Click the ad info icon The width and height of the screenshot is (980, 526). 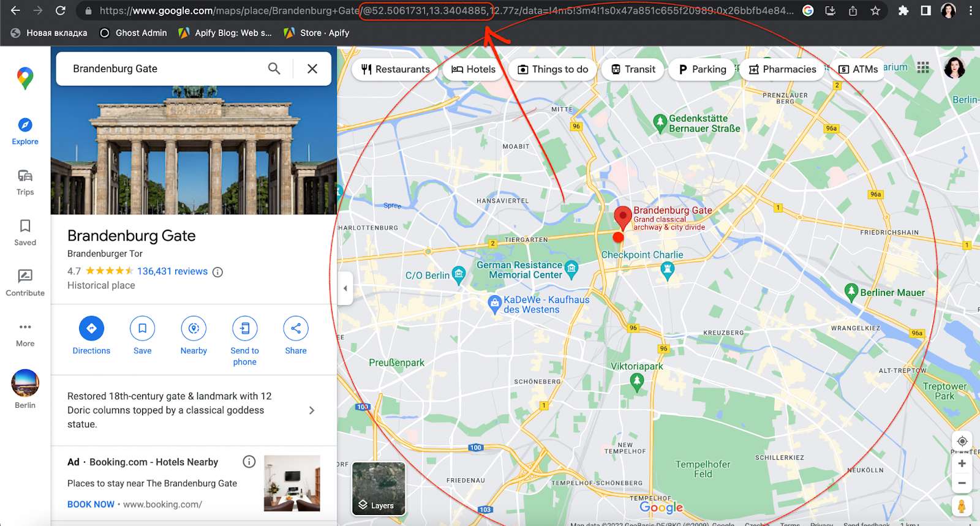coord(249,462)
